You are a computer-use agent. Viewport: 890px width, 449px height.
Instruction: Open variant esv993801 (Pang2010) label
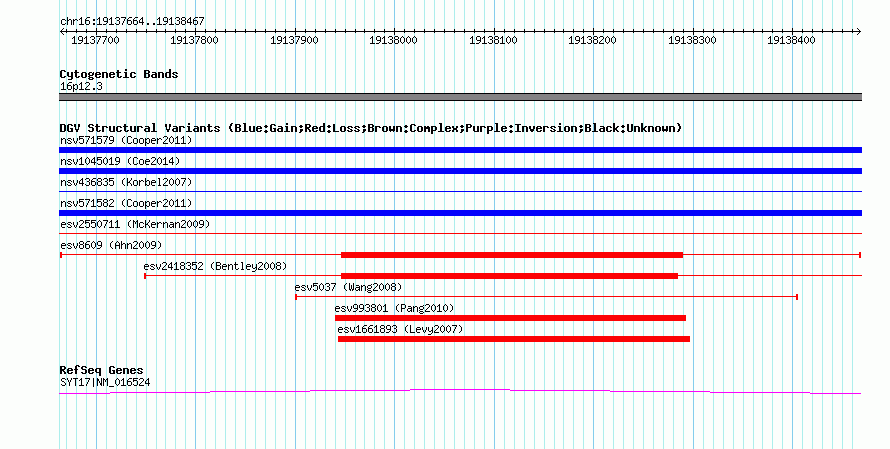pos(394,308)
